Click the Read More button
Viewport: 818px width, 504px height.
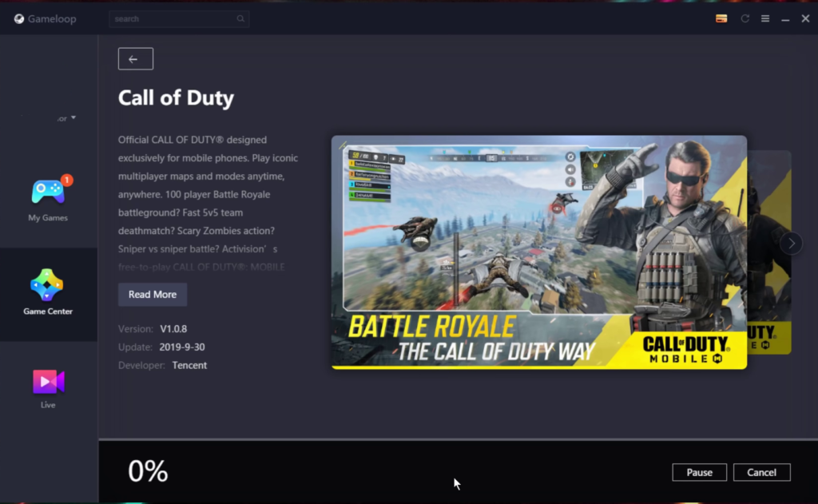click(153, 294)
